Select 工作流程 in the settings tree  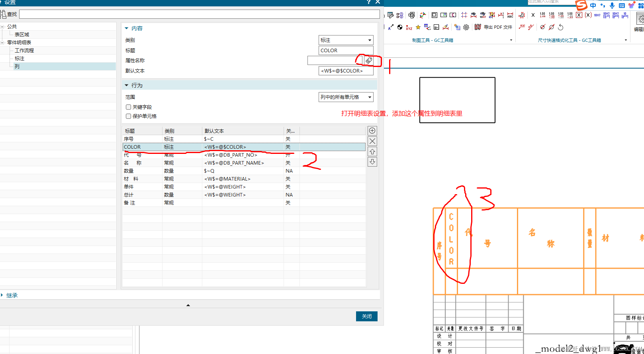(x=24, y=51)
